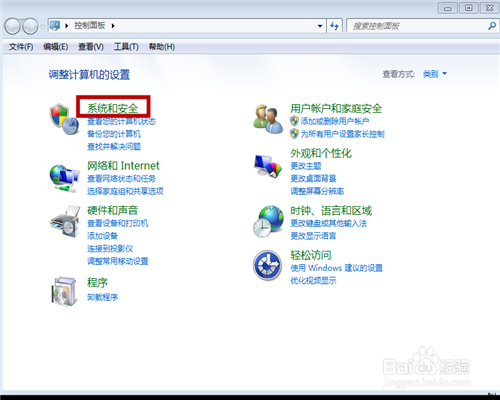Click the Control Panel icon in address bar
Image resolution: width=500 pixels, height=400 pixels.
tap(55, 26)
